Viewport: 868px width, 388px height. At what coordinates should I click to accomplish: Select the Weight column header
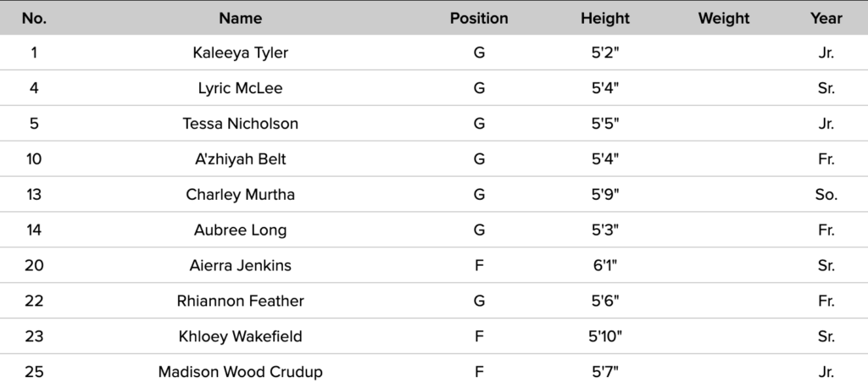pos(724,18)
